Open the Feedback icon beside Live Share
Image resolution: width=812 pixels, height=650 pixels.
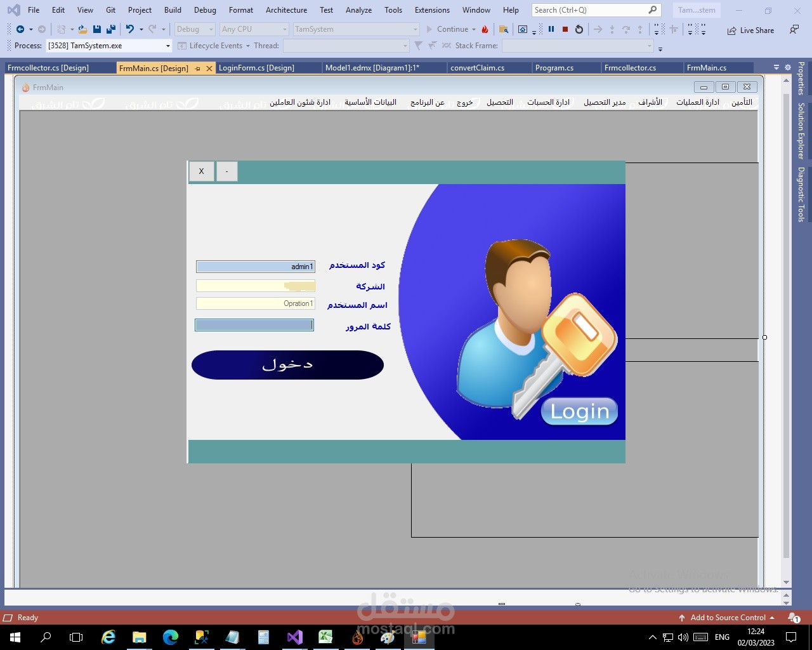click(794, 30)
